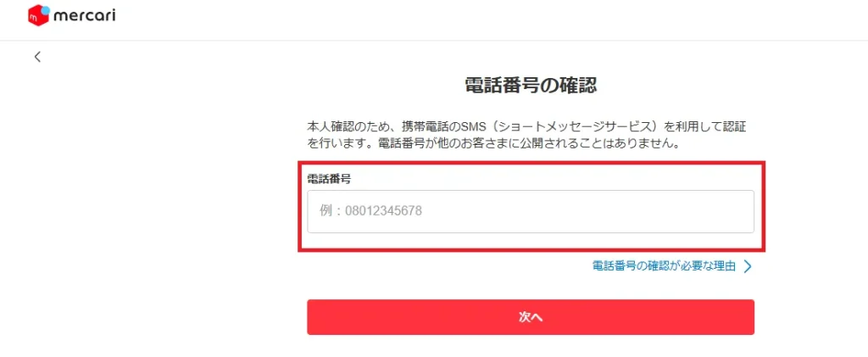Click the SMS word in the description
The height and width of the screenshot is (357, 868).
coord(473,126)
